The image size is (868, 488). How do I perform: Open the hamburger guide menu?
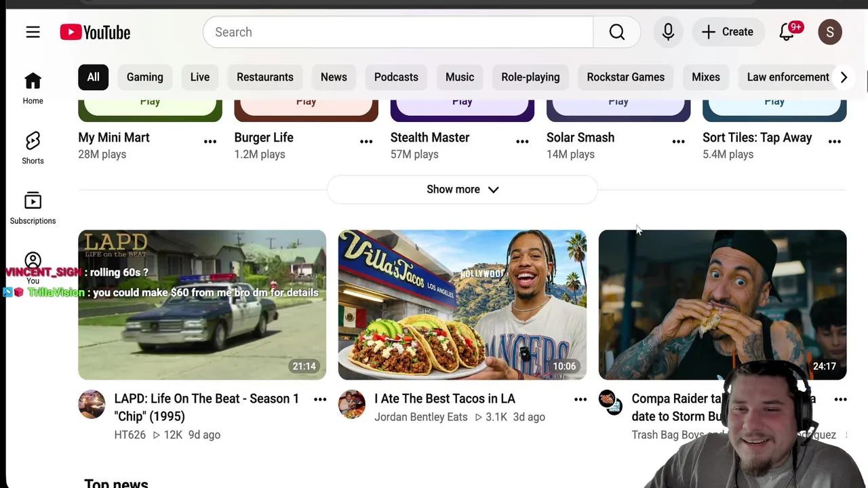tap(33, 32)
